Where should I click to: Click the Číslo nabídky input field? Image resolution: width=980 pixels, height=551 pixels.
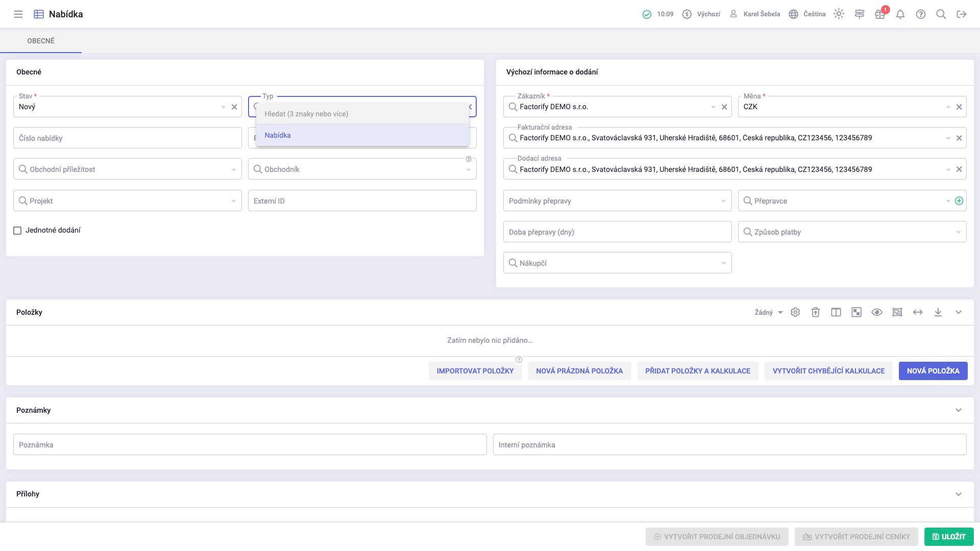pos(127,138)
